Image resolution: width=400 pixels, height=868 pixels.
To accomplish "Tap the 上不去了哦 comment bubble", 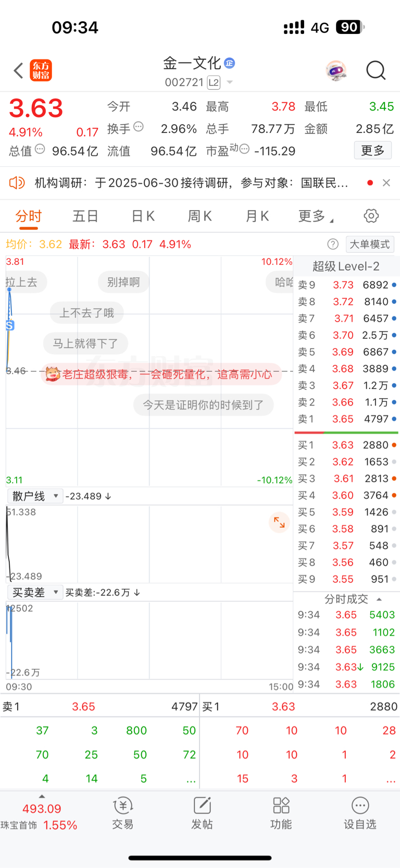I will point(87,313).
